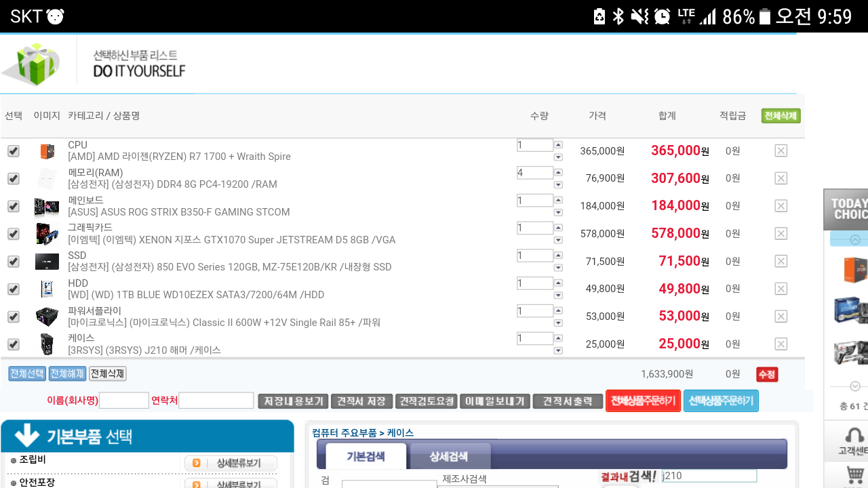Click the 고객센터 headset icon
Image resolution: width=868 pixels, height=488 pixels.
(854, 436)
